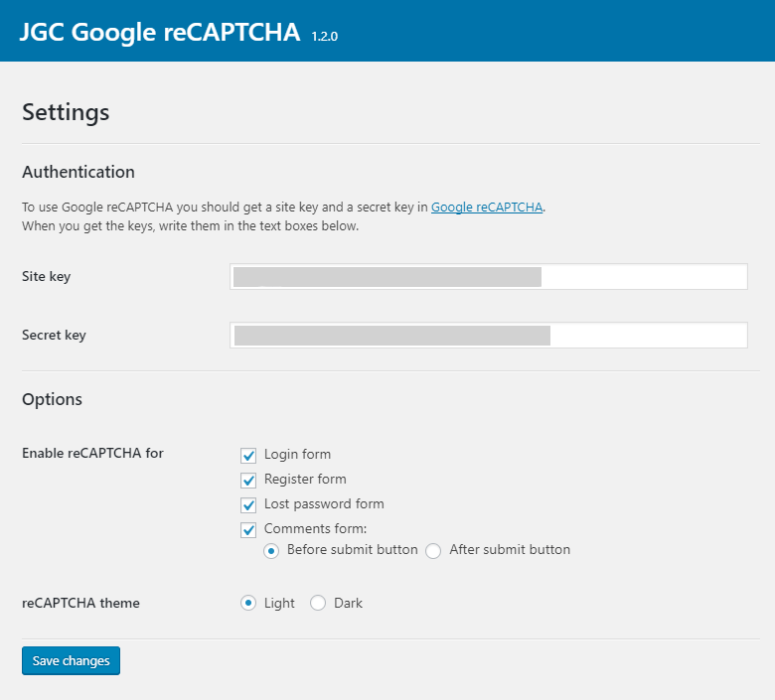Click the Save changes button

click(x=71, y=660)
